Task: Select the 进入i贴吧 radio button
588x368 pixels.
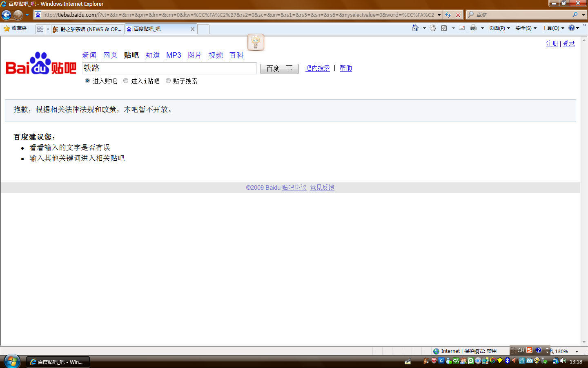Action: point(126,81)
